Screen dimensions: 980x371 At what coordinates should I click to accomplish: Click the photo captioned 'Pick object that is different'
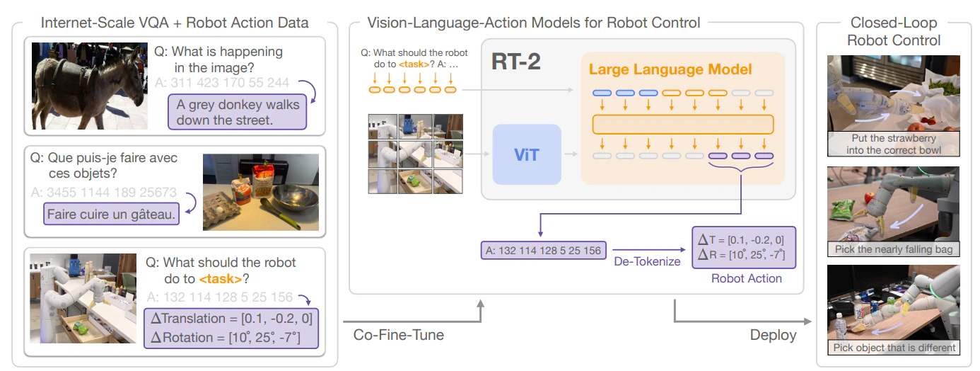[x=894, y=309]
